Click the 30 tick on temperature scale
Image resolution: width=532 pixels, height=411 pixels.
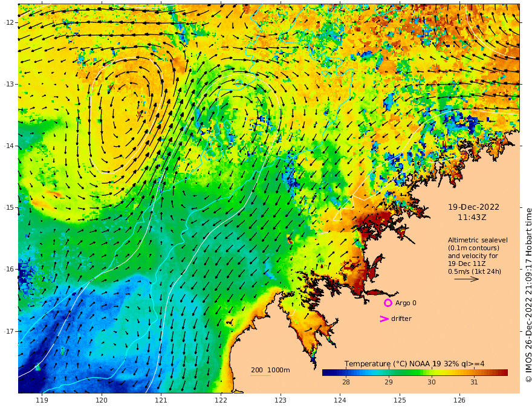pos(432,382)
